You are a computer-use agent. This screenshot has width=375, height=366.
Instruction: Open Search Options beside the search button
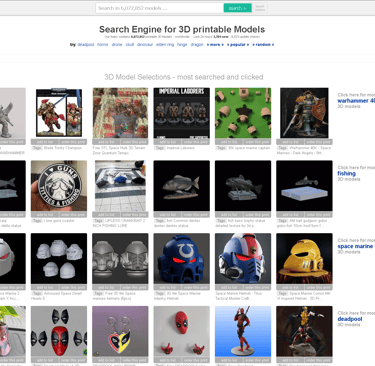pos(260,8)
